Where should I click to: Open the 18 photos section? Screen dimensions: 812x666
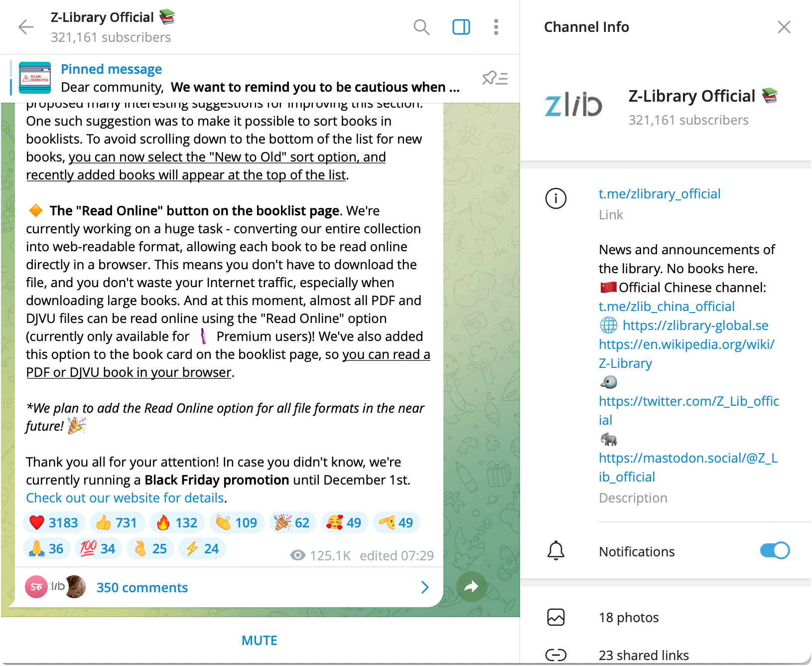(x=666, y=617)
